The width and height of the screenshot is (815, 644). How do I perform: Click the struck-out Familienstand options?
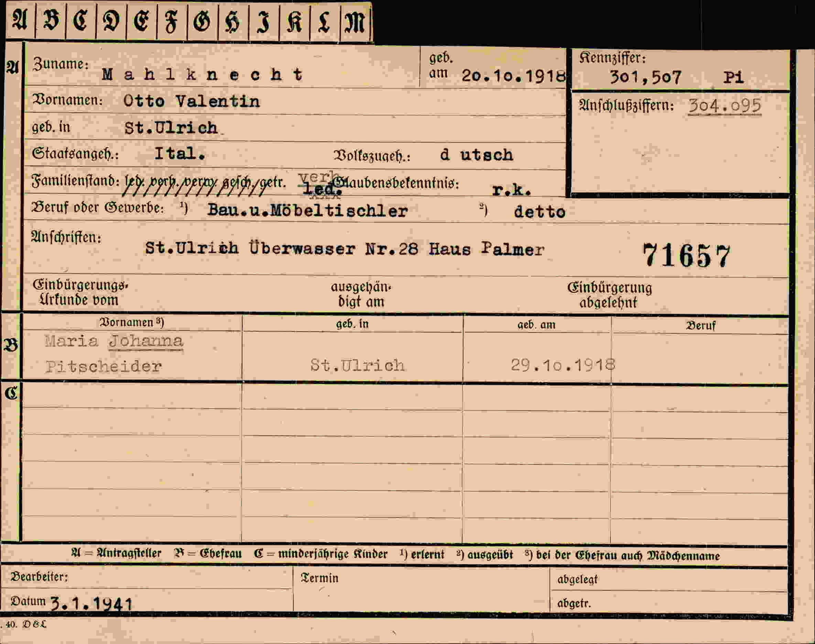tap(205, 184)
